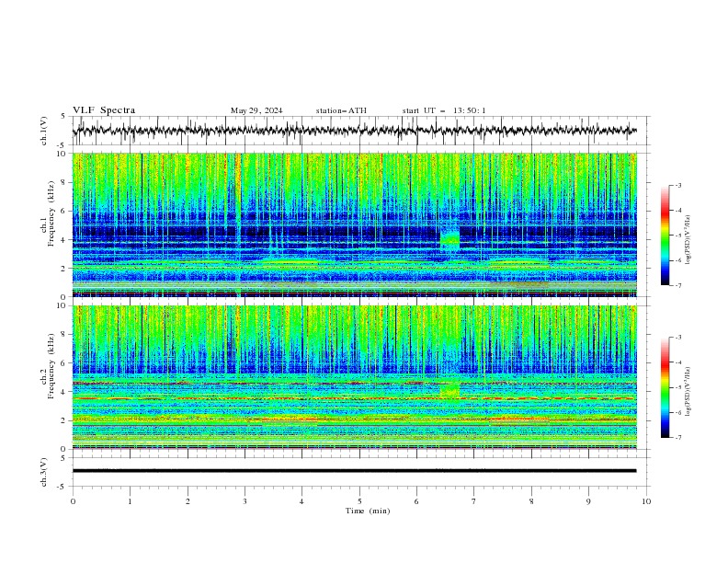Click the ch.1 "Frequency (kHz)" axis label
Viewport: 728px width, 563px height.
pyautogui.click(x=51, y=214)
